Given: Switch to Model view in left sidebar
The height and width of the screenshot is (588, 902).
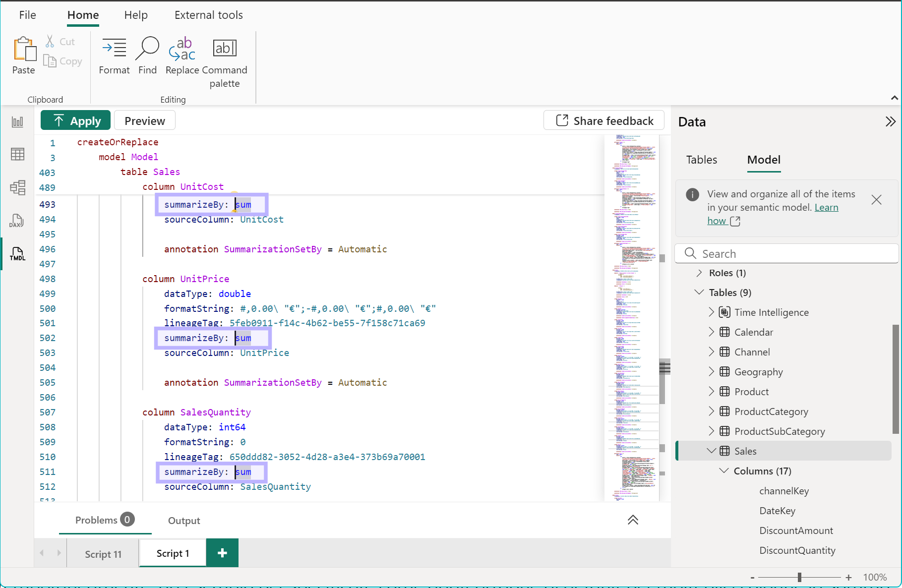Looking at the screenshot, I should tap(17, 187).
